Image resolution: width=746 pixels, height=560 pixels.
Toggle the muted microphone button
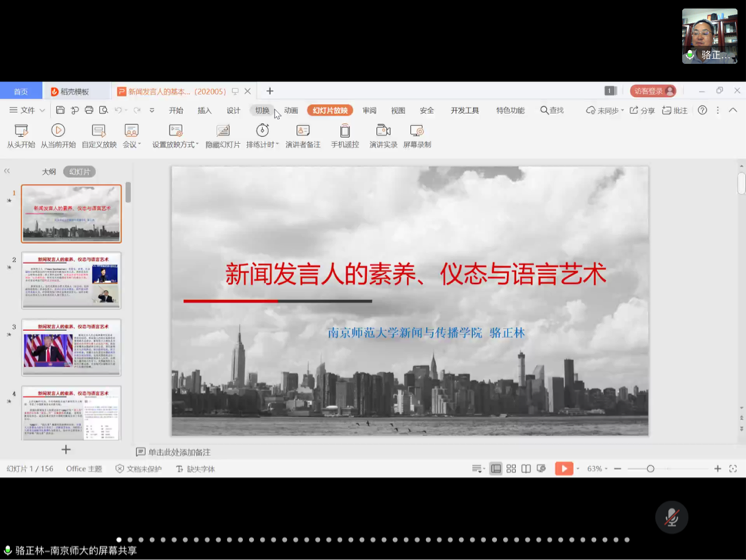tap(671, 518)
